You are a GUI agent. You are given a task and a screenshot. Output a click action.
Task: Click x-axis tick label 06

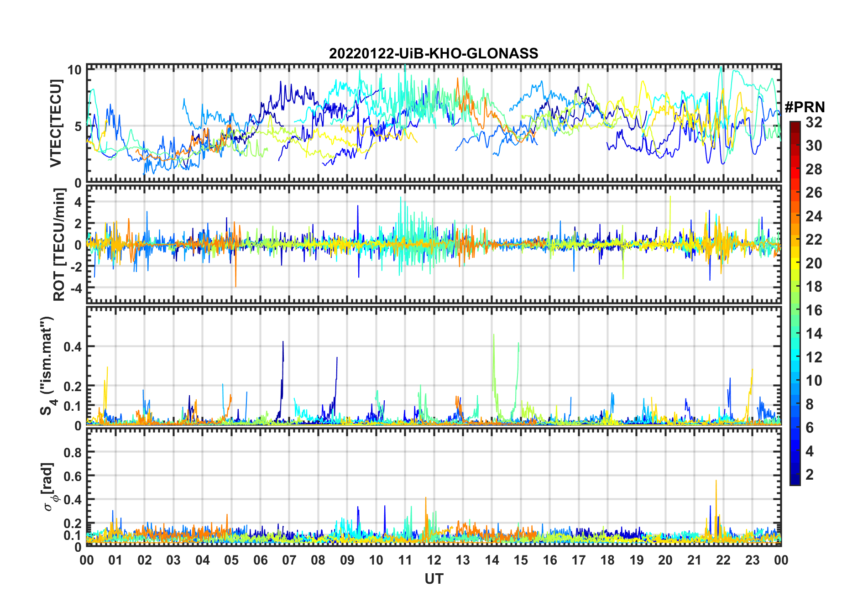coord(260,560)
